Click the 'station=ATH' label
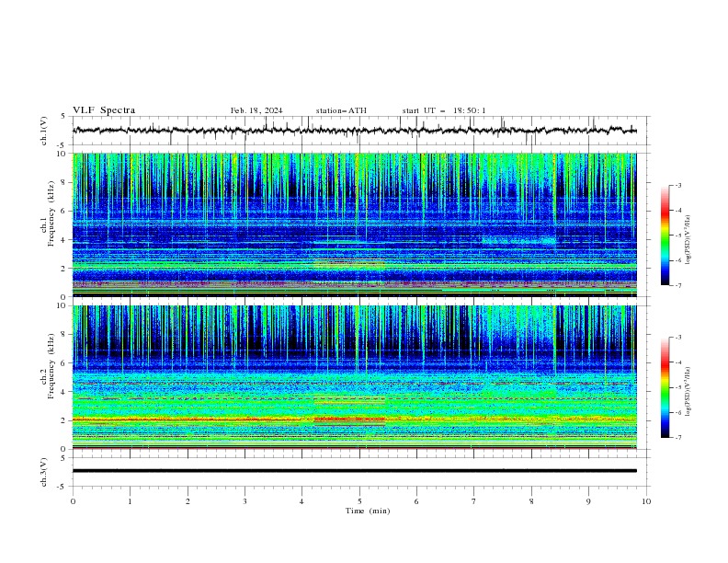The height and width of the screenshot is (563, 728). [x=341, y=110]
